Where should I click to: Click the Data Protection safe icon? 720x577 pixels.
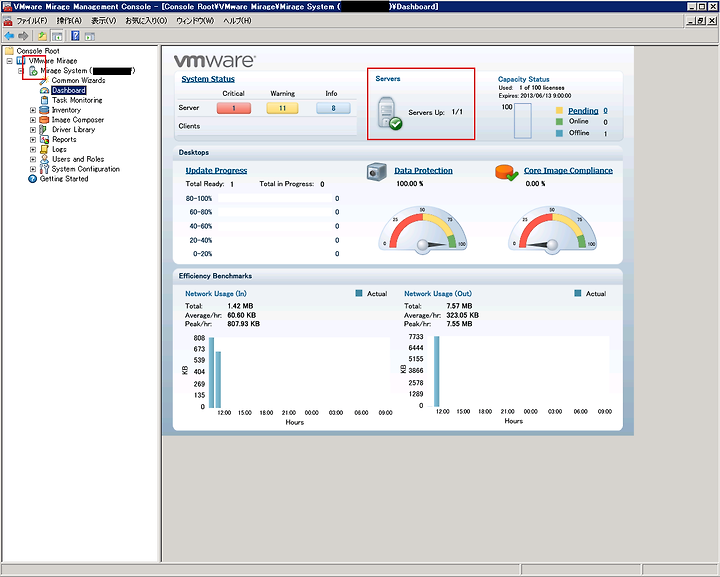click(x=377, y=172)
